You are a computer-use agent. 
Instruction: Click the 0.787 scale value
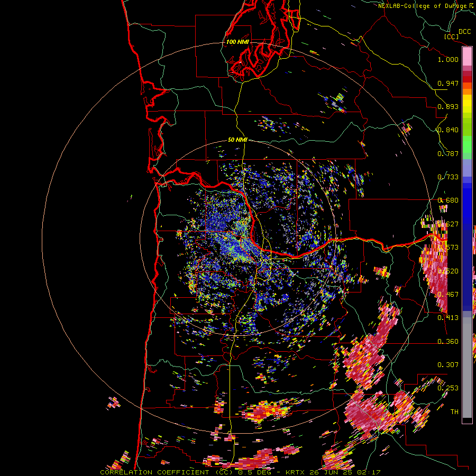click(448, 153)
